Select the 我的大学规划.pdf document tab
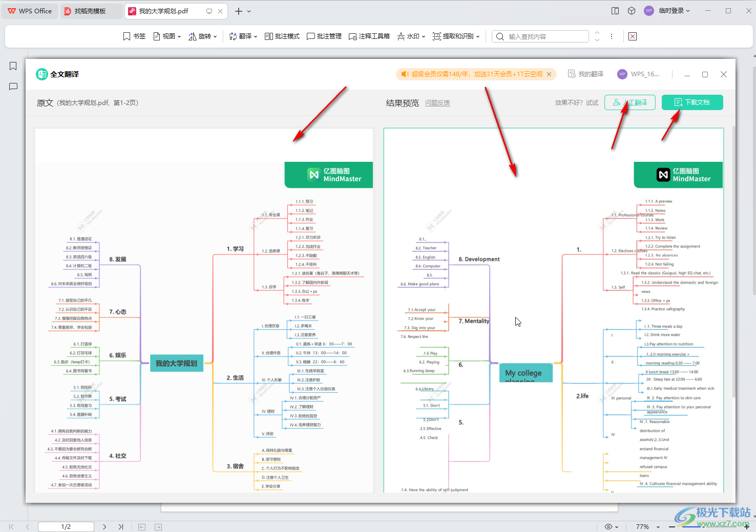This screenshot has height=532, width=756. click(x=164, y=11)
